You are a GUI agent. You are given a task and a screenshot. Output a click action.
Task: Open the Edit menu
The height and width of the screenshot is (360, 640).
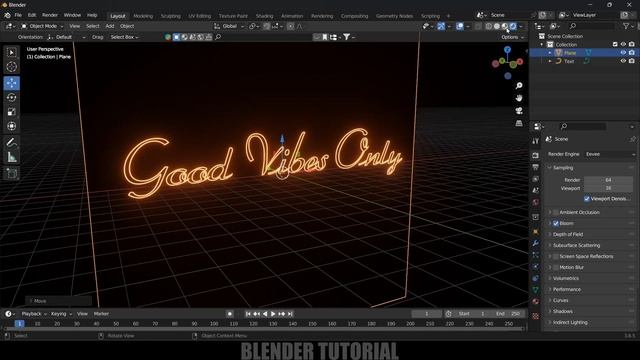coord(32,15)
